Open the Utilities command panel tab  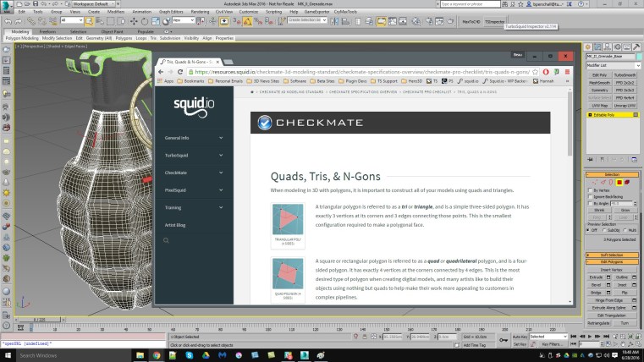tap(636, 47)
